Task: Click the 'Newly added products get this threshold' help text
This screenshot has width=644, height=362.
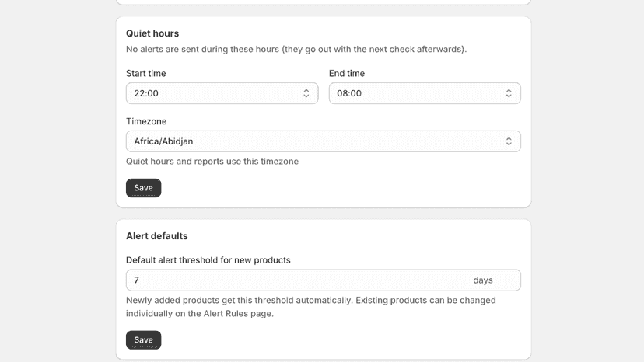Action: pos(311,307)
